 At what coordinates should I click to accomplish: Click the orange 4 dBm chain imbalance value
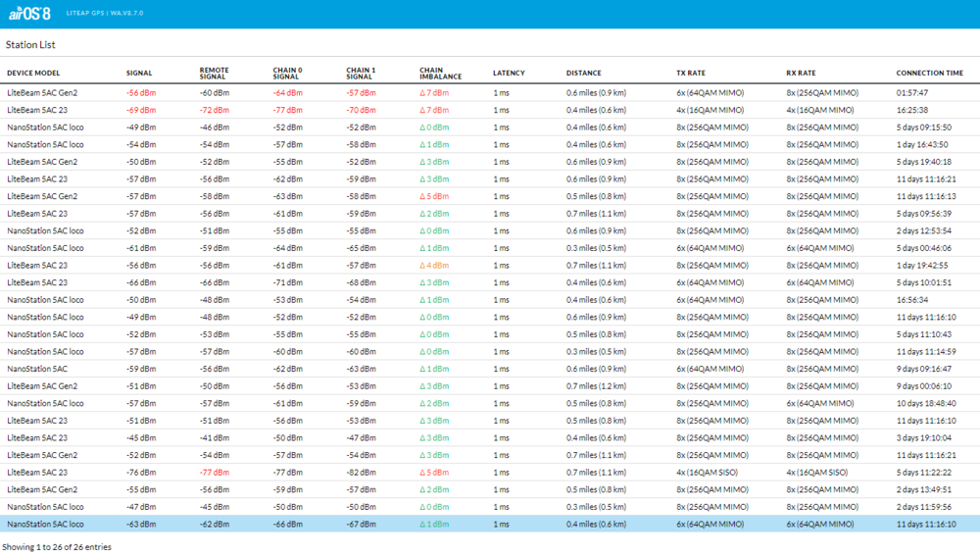pyautogui.click(x=434, y=266)
